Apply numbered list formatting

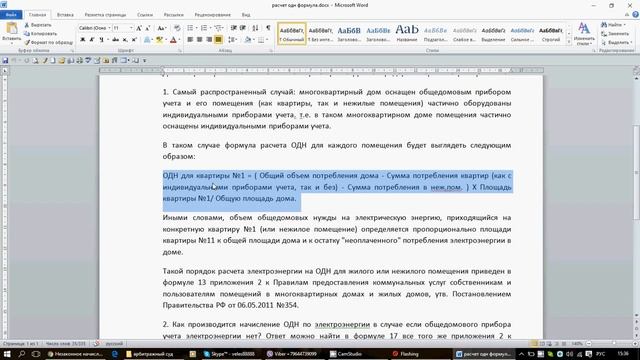click(204, 28)
